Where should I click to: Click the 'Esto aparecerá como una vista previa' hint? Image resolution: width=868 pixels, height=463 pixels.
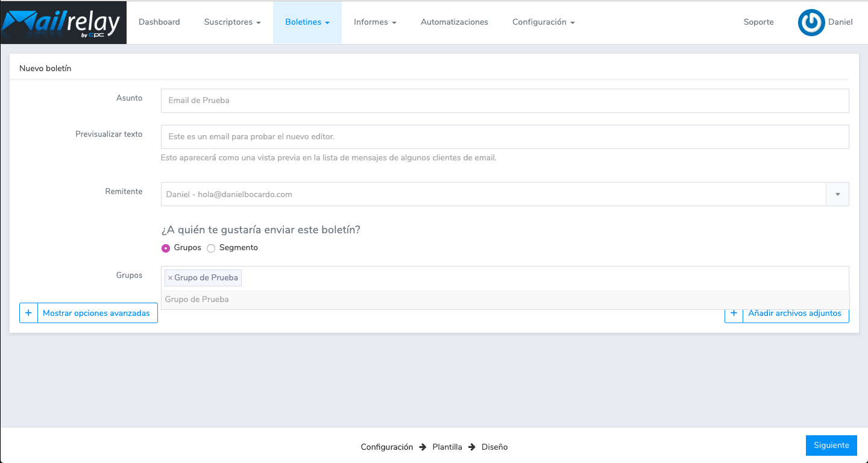(x=329, y=158)
